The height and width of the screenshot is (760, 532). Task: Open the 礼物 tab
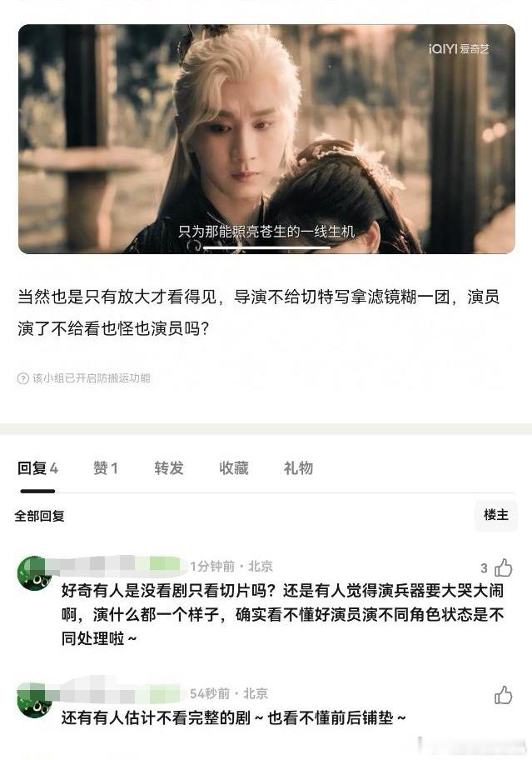click(298, 468)
